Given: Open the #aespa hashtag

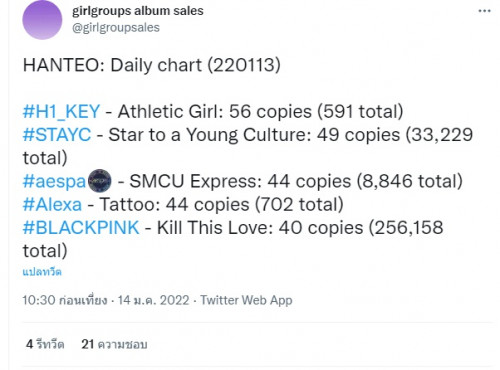Looking at the screenshot, I should 54,181.
